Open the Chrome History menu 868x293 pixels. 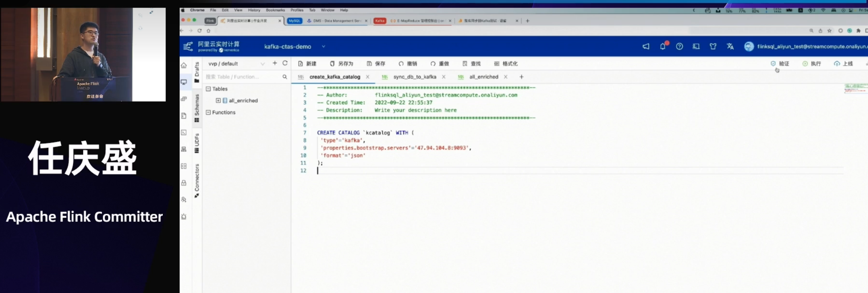254,10
